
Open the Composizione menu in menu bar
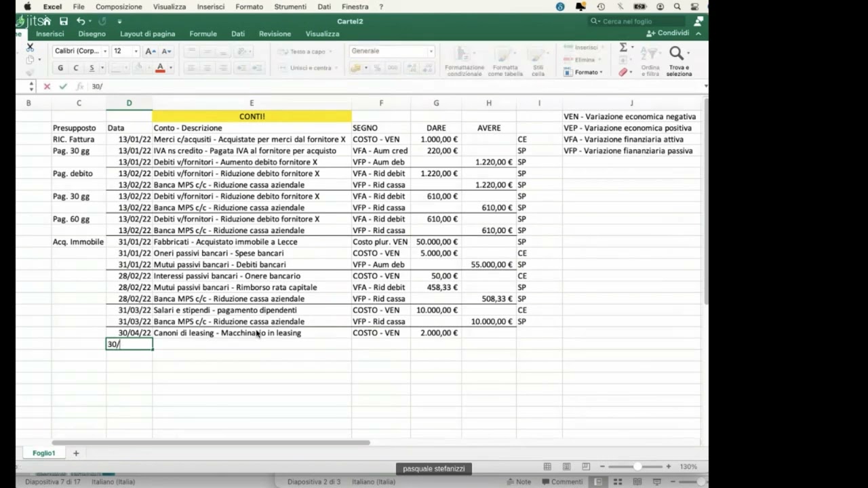(119, 7)
